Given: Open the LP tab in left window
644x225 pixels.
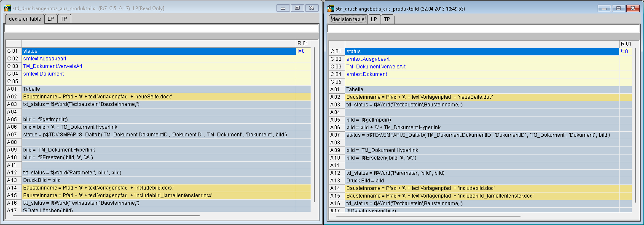Looking at the screenshot, I should coord(51,19).
